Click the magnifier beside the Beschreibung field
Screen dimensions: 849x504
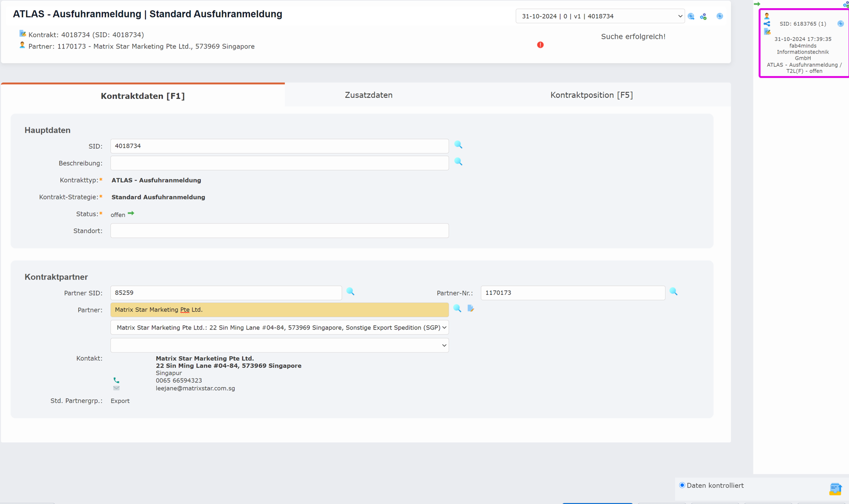pyautogui.click(x=458, y=162)
